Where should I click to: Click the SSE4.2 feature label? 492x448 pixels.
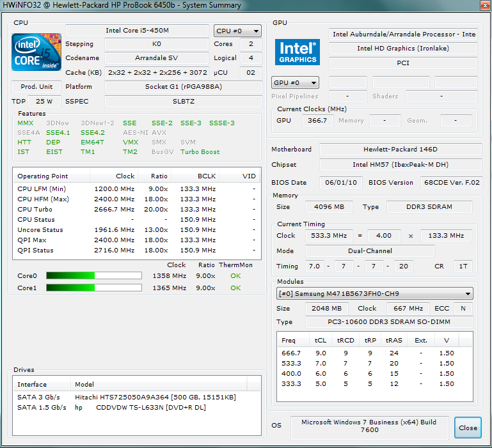pyautogui.click(x=93, y=133)
